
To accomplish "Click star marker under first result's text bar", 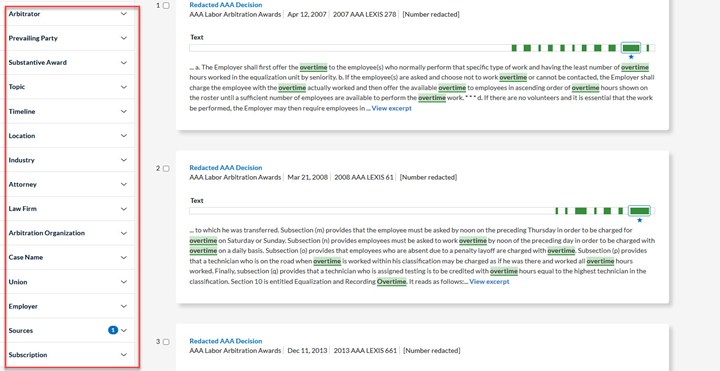I will click(631, 57).
